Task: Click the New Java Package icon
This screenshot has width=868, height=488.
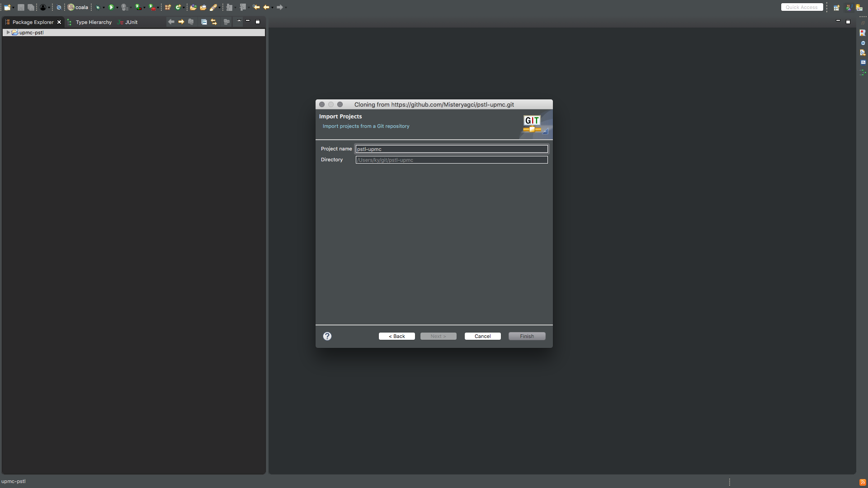Action: (x=168, y=7)
